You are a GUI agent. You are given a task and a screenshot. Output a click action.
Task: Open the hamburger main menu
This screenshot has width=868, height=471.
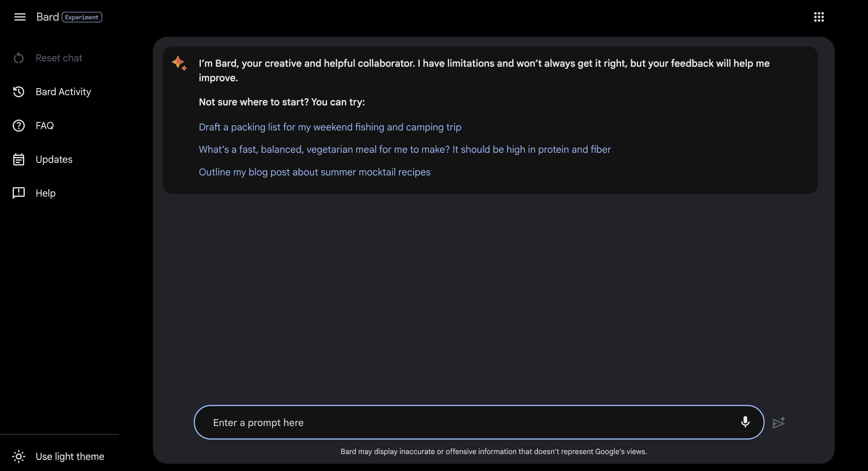(20, 17)
